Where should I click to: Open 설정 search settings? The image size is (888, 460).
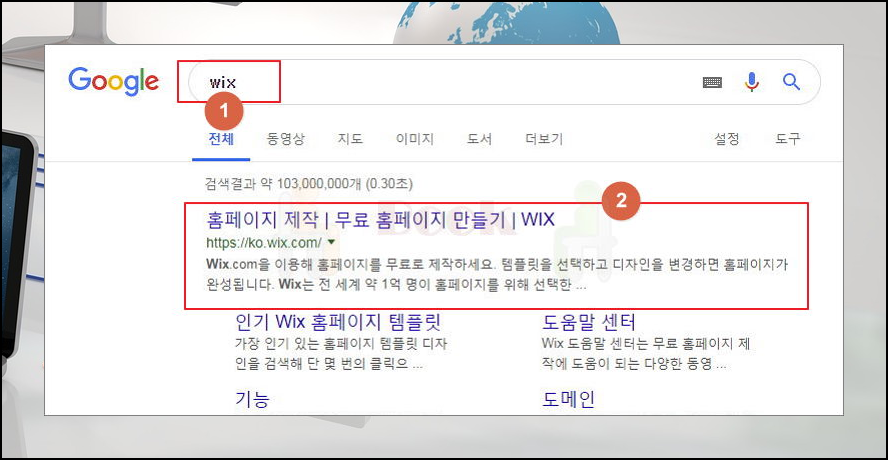[727, 139]
